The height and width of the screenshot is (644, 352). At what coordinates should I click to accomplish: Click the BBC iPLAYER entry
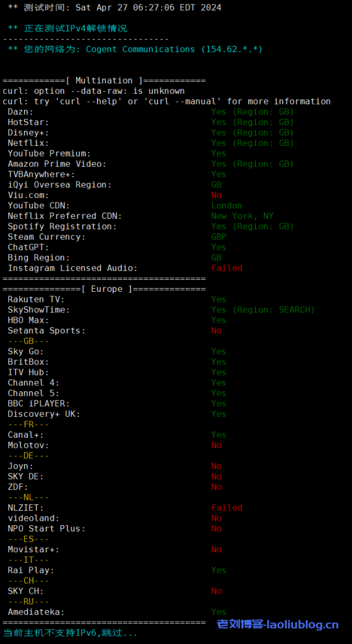click(x=38, y=403)
